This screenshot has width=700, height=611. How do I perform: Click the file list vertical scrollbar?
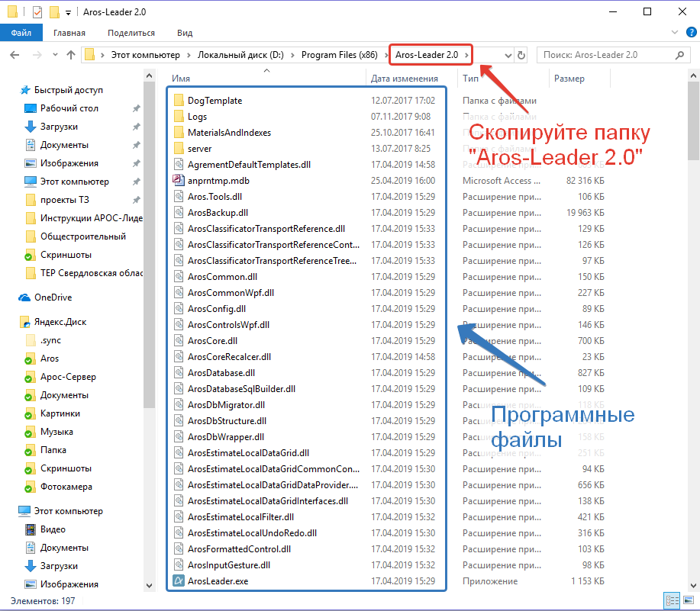[x=693, y=121]
